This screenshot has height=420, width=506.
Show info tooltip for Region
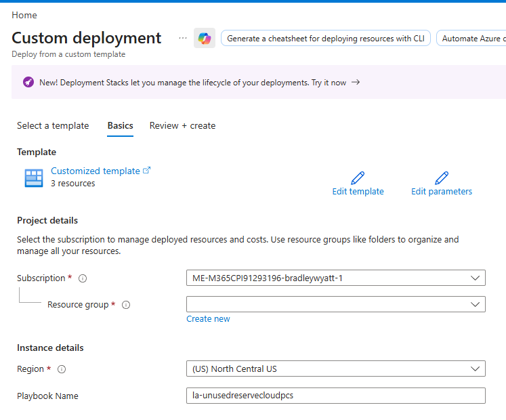[62, 369]
